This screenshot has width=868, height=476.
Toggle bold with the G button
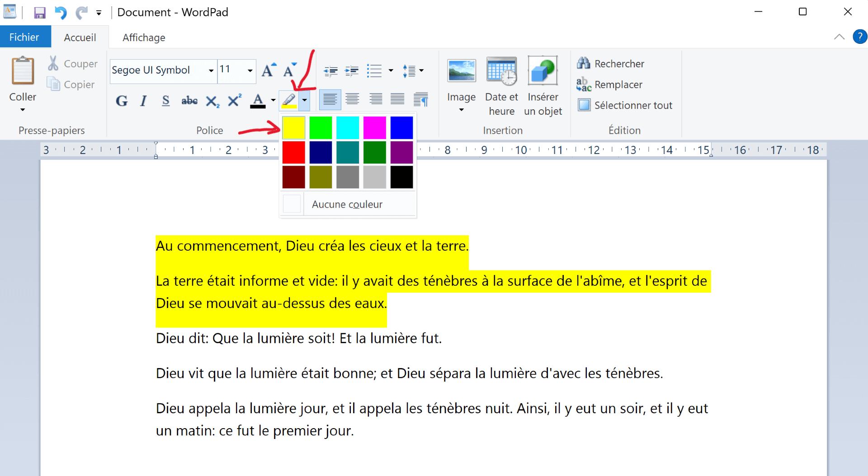(x=121, y=101)
